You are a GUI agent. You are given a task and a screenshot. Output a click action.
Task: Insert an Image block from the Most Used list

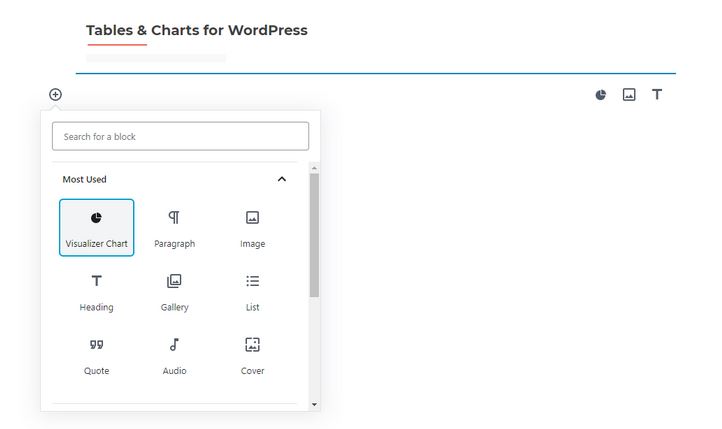(252, 227)
